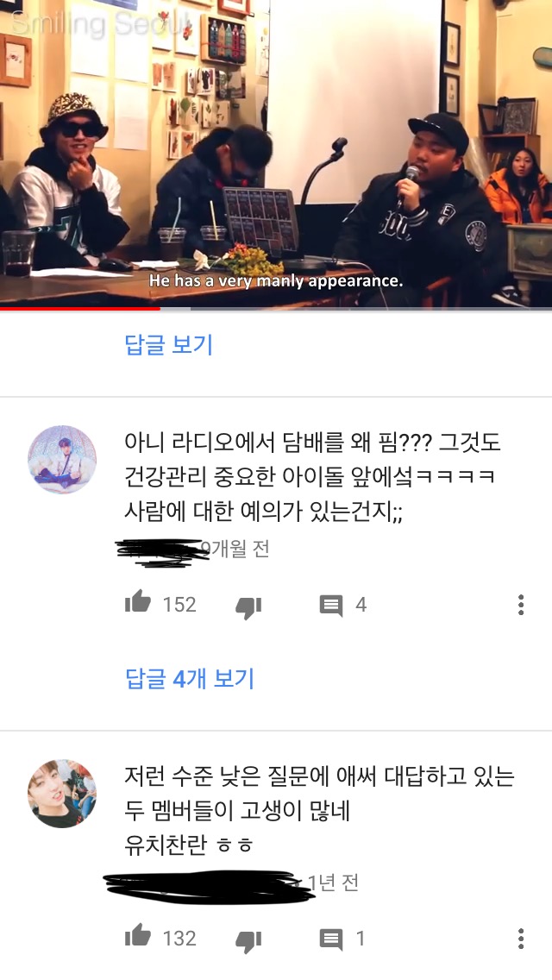
Task: Dislike the comment about smoking on radio
Action: [248, 606]
